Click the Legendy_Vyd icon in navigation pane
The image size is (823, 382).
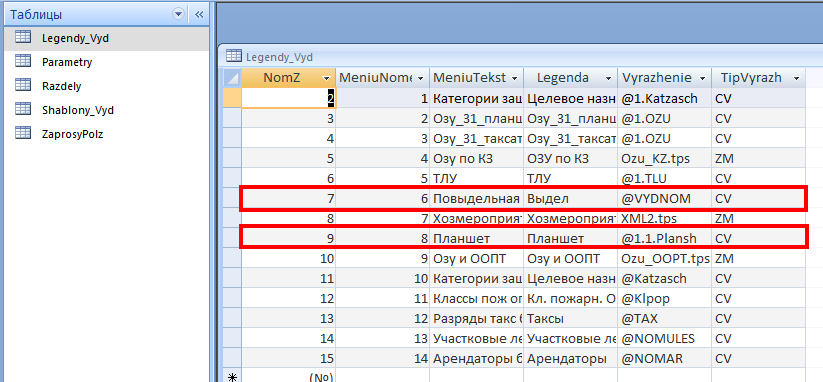(23, 37)
